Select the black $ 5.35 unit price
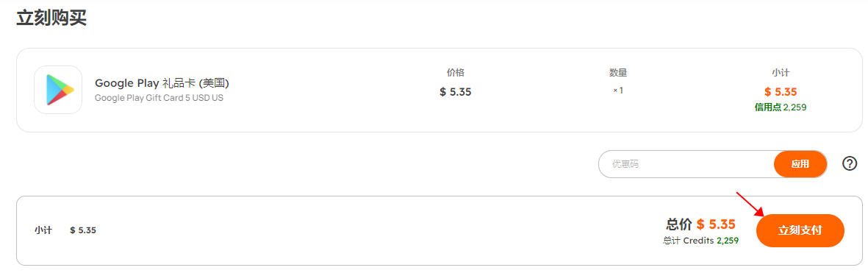Screen dimensions: 868x273 coord(455,92)
